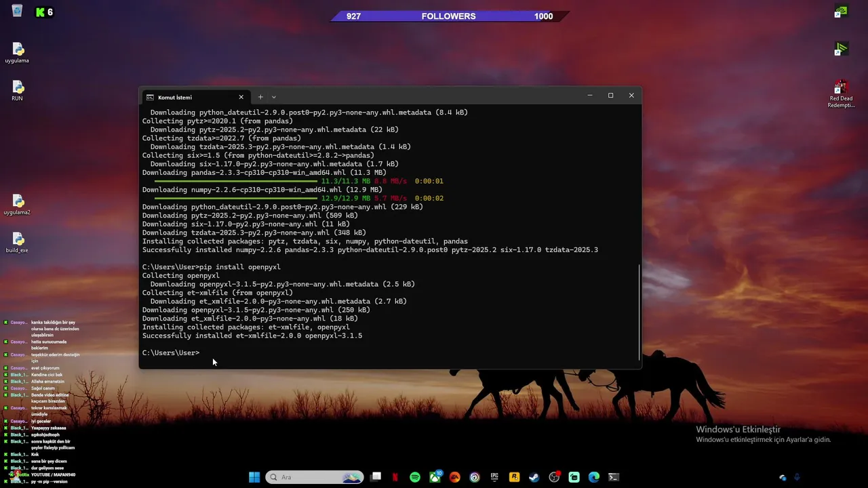Select the uygulama desktop Python file

(x=17, y=52)
